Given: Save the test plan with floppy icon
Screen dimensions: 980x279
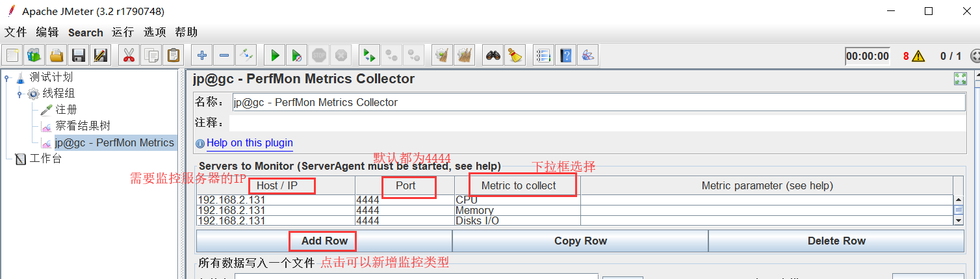Looking at the screenshot, I should pos(79,56).
